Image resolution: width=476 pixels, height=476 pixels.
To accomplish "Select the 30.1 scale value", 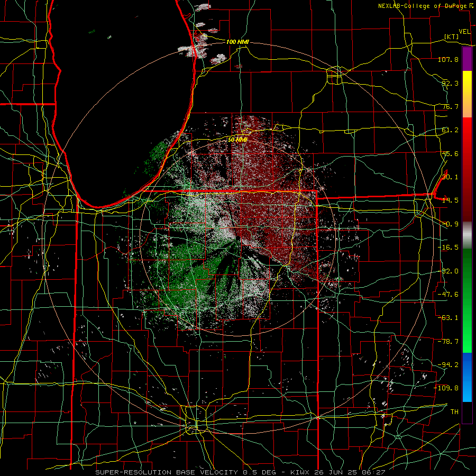I will pos(450,177).
